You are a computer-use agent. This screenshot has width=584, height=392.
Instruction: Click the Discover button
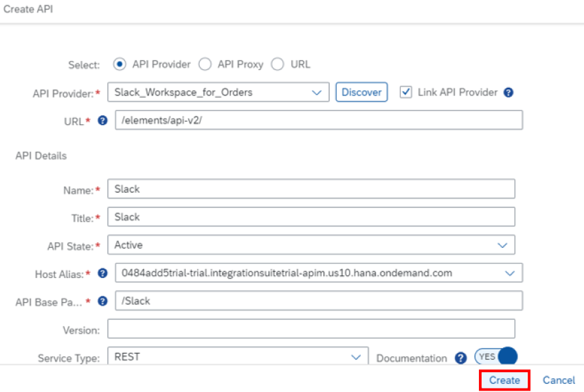click(361, 92)
